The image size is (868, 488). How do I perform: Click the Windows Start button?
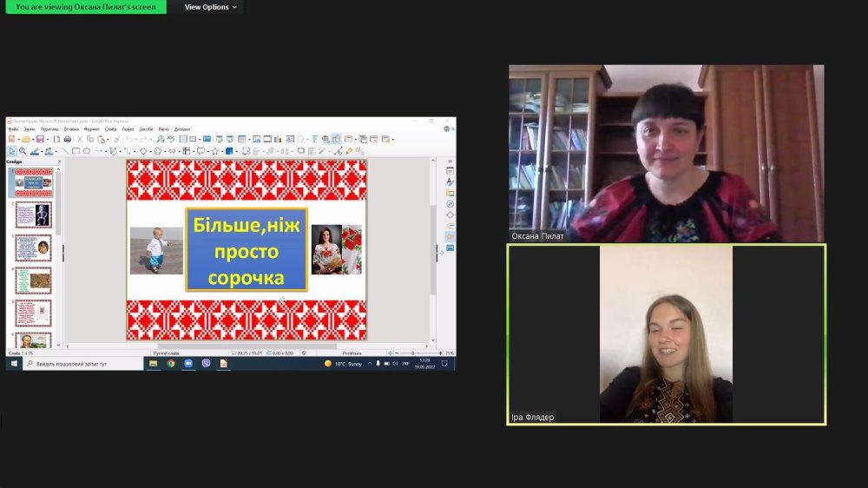[14, 363]
